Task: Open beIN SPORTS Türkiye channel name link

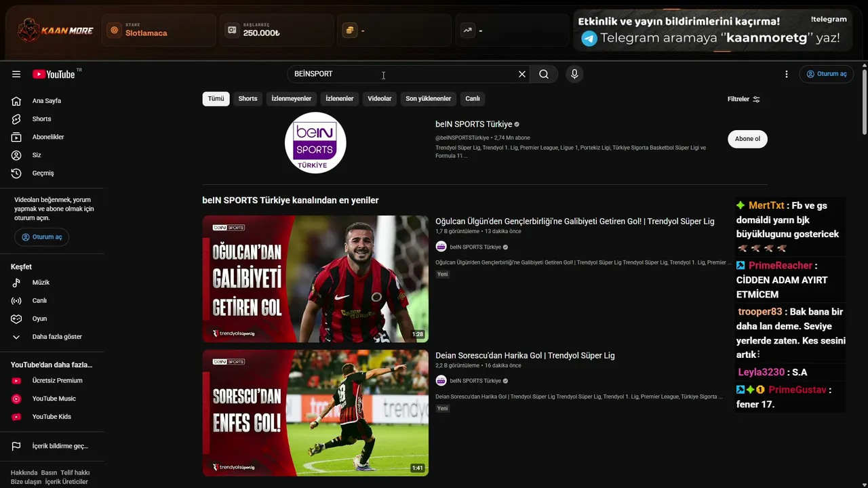Action: (x=474, y=125)
